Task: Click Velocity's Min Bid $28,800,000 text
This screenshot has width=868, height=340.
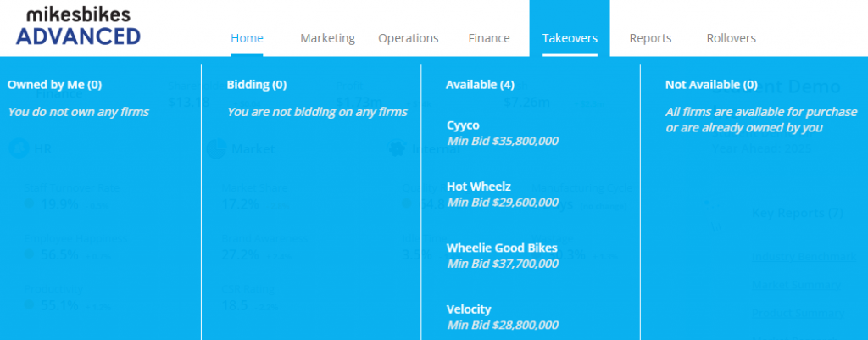Action: [503, 325]
